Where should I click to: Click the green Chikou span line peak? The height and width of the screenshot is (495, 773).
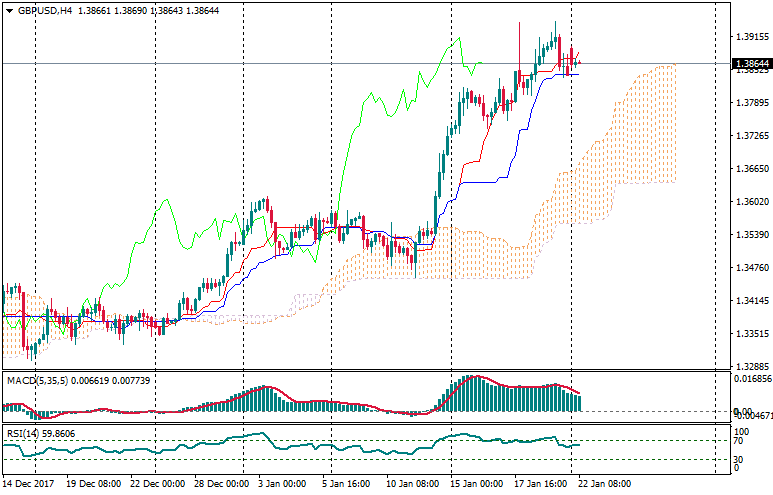(x=458, y=39)
